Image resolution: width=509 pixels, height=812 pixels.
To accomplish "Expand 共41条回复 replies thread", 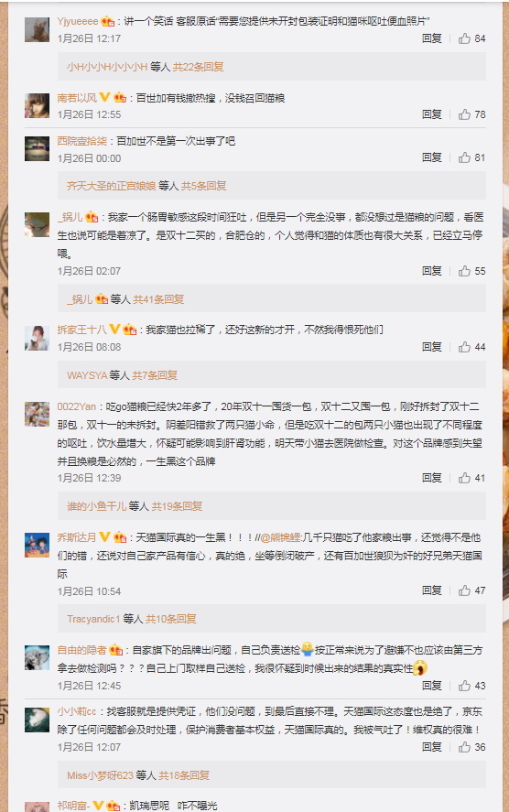I will tap(158, 299).
